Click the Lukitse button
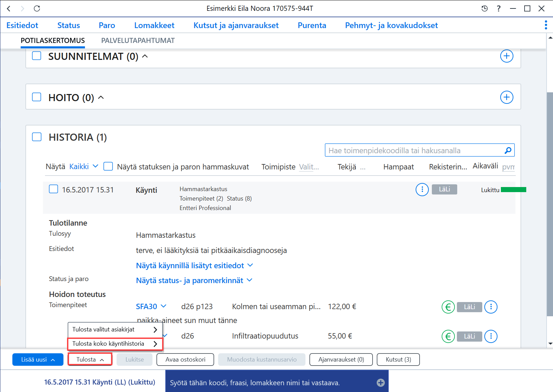 coord(135,360)
